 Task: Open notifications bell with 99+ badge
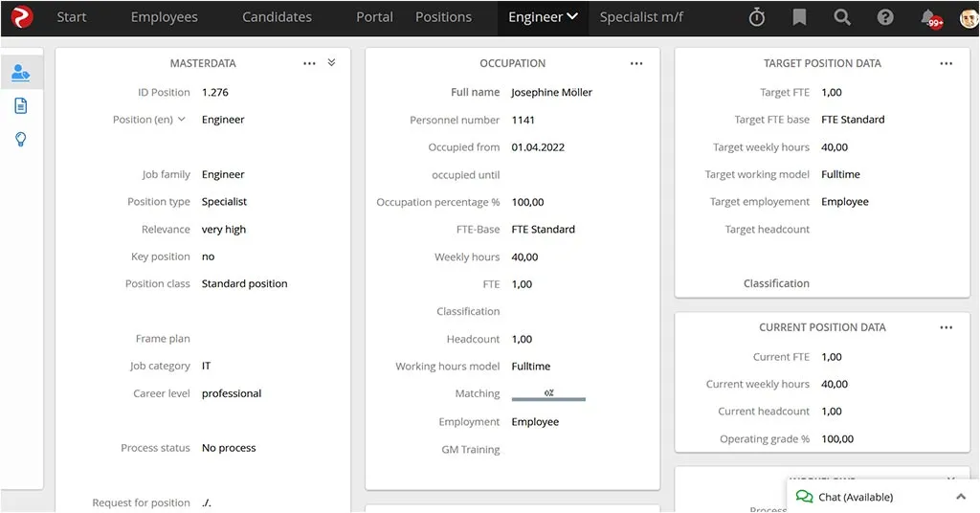(928, 17)
